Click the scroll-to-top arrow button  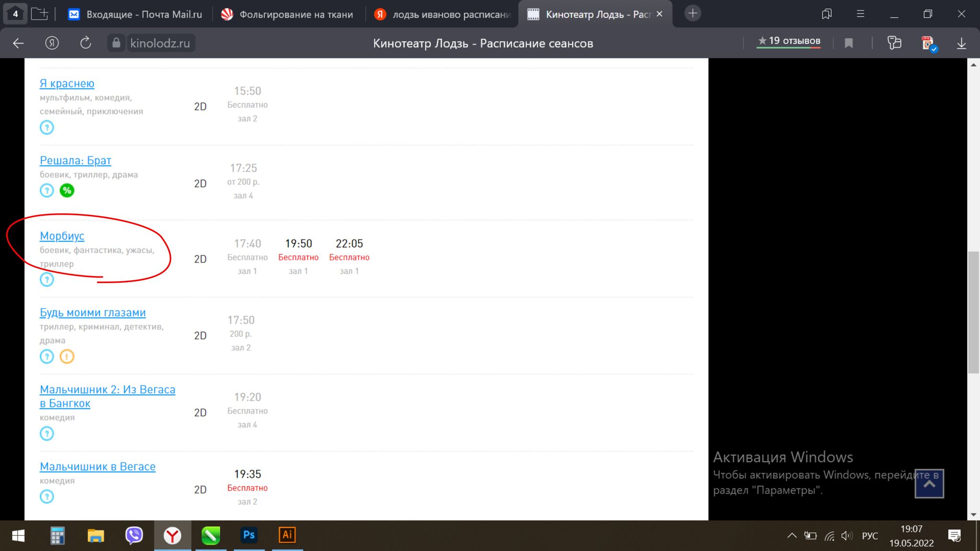pyautogui.click(x=929, y=484)
